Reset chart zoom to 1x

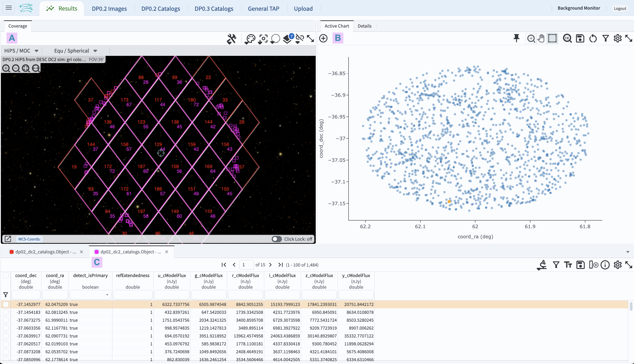coord(567,38)
